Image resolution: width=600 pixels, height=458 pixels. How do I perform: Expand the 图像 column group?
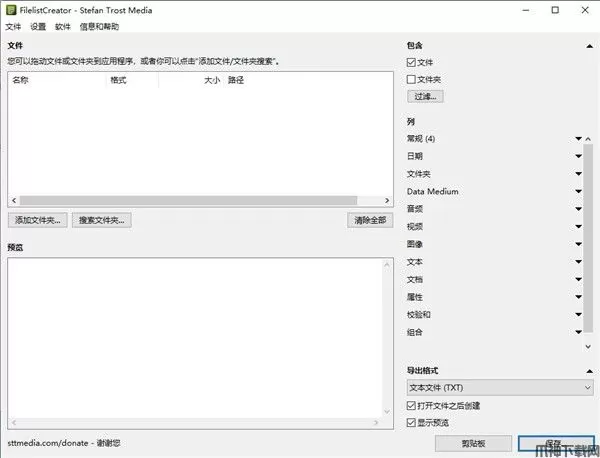(x=578, y=244)
